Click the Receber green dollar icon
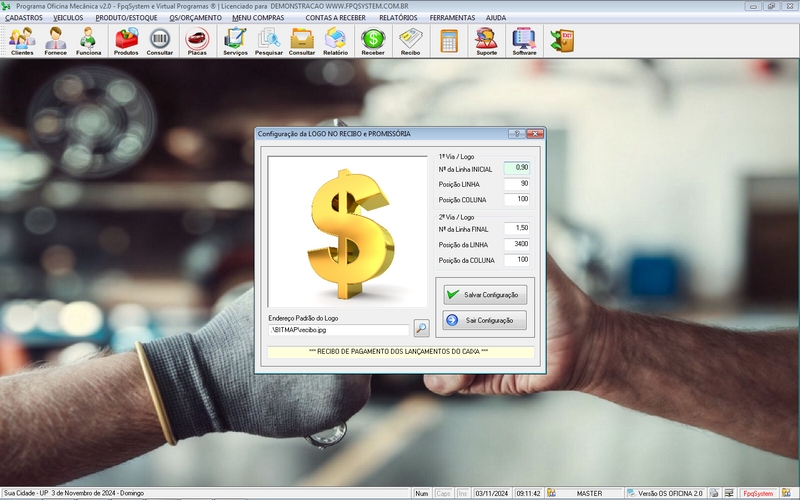This screenshot has width=800, height=500. point(373,41)
